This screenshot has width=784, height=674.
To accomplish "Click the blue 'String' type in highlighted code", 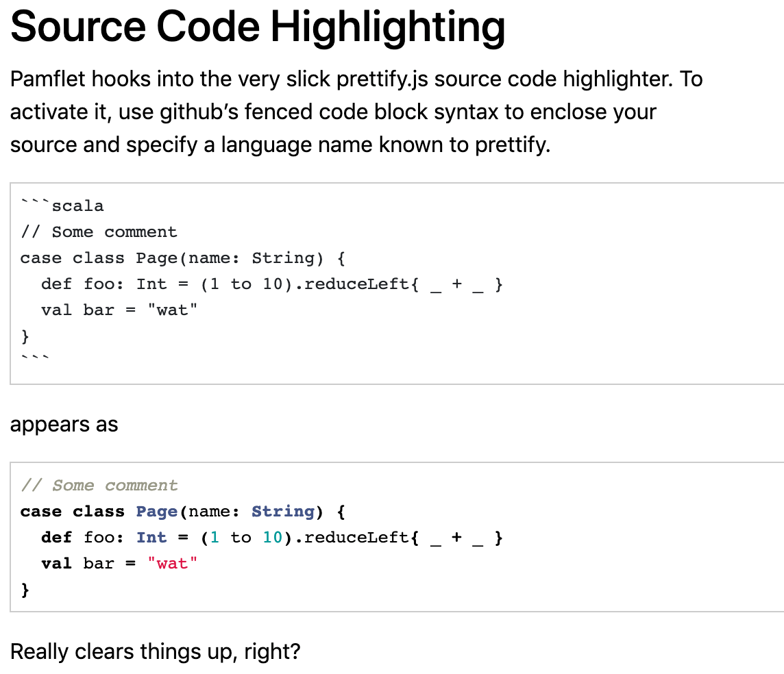I will [283, 511].
